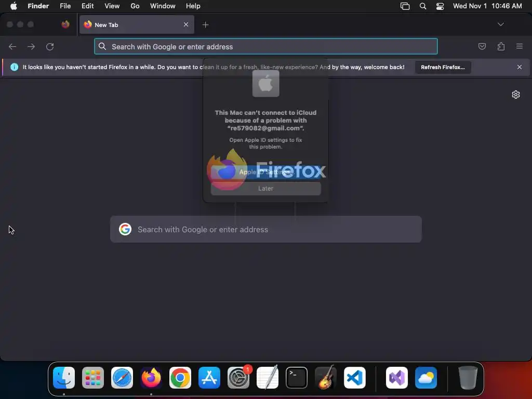The width and height of the screenshot is (532, 399).
Task: Open the Go menu
Action: pyautogui.click(x=135, y=6)
